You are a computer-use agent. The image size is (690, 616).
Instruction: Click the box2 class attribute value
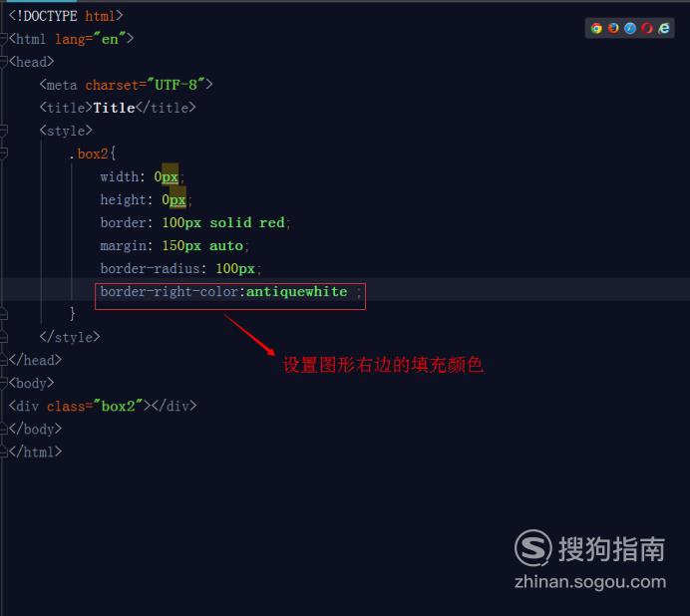(118, 406)
